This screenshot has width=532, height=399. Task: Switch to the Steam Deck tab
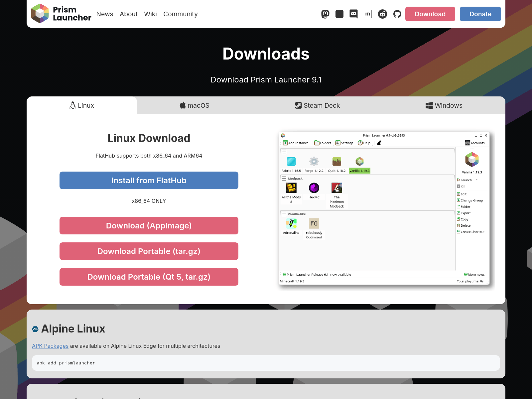click(x=318, y=105)
